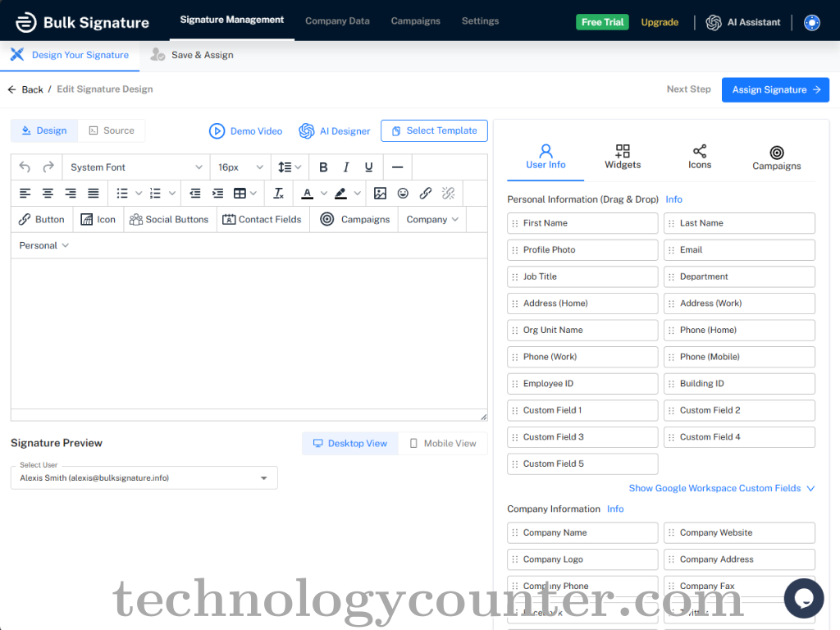Select the First Name field

[582, 223]
